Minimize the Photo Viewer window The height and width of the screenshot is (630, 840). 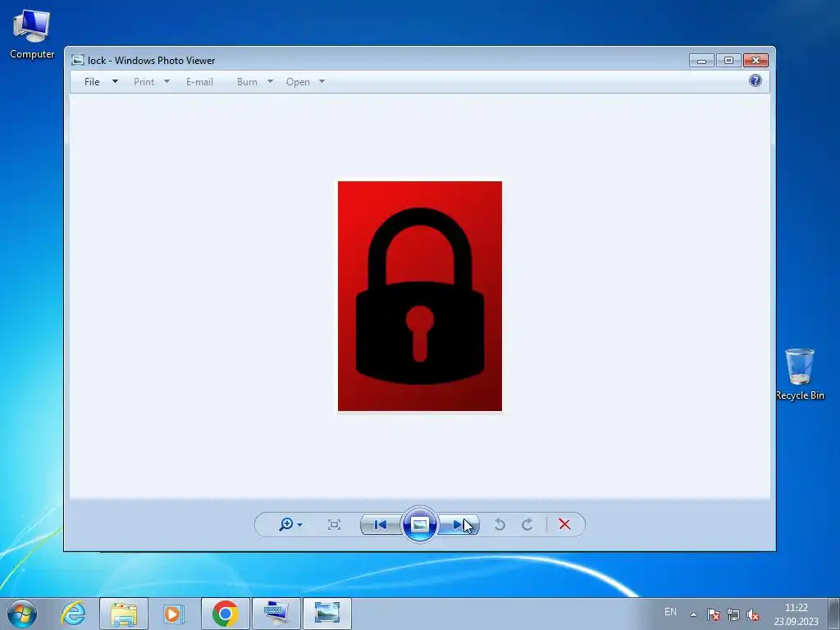tap(702, 61)
